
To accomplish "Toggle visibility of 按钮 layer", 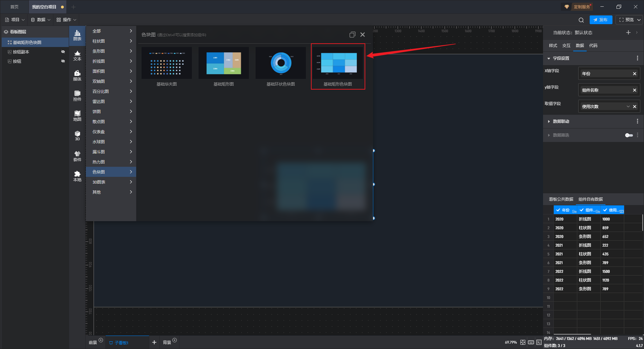I will [63, 61].
